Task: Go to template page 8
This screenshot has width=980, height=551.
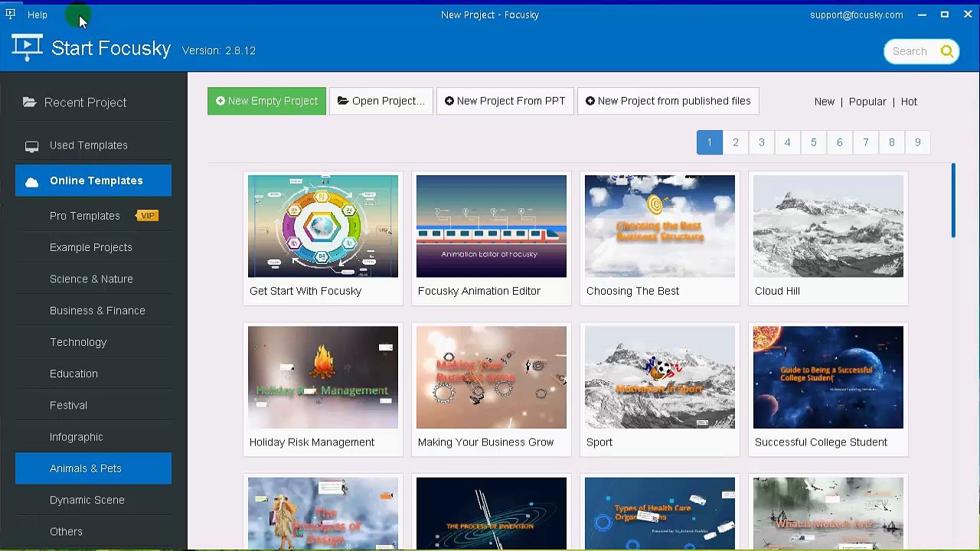Action: pos(891,142)
